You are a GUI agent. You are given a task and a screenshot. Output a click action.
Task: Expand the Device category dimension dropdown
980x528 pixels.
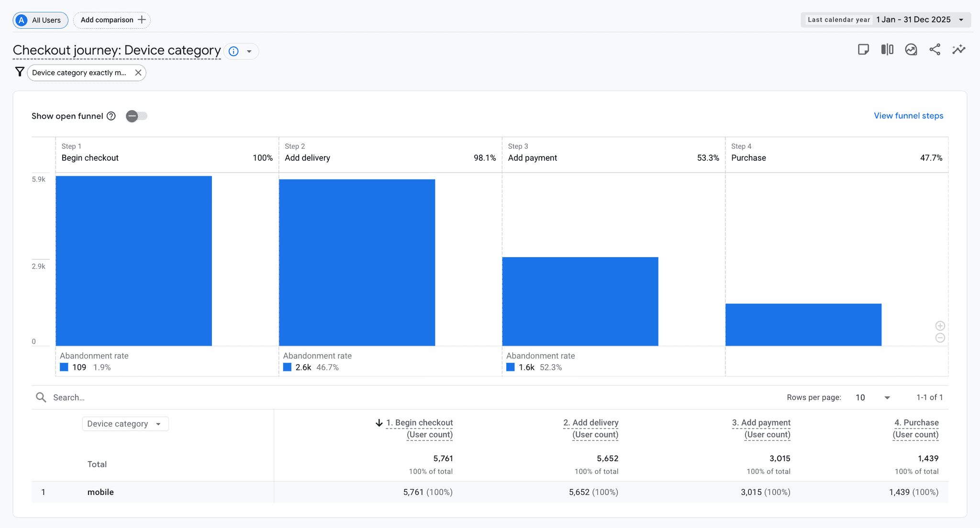point(125,424)
